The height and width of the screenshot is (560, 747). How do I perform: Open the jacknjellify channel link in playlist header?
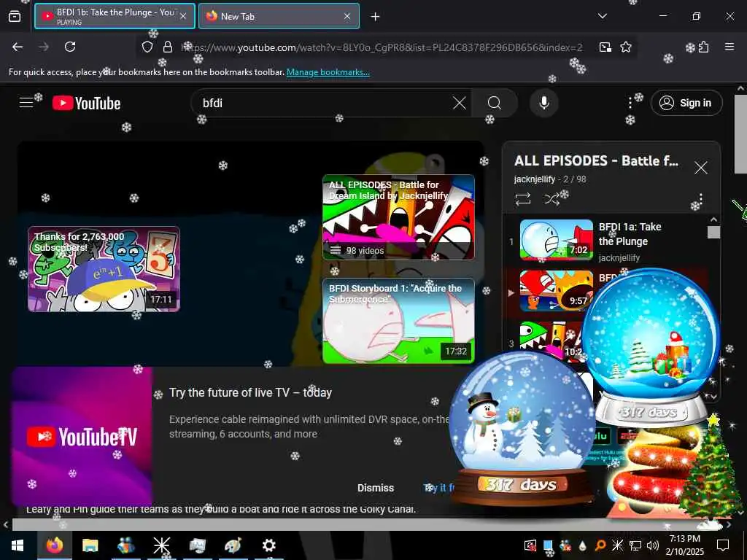535,179
